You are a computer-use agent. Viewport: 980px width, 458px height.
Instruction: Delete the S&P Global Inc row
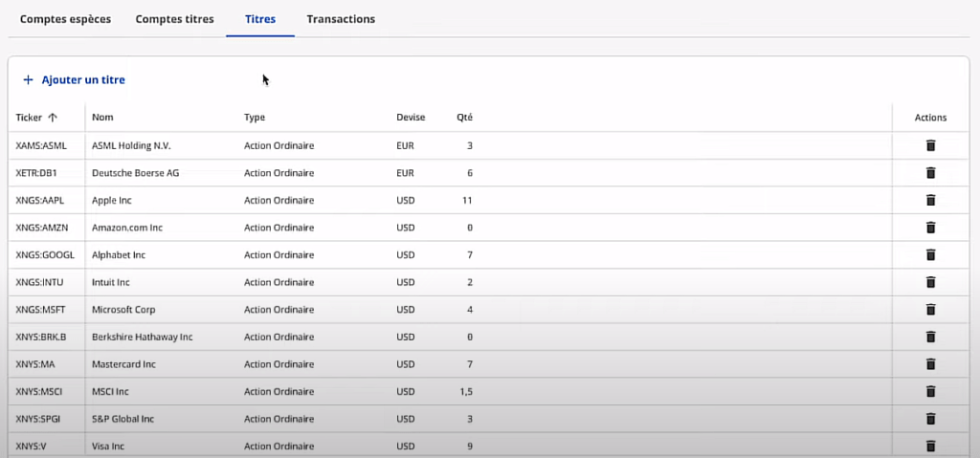[930, 419]
